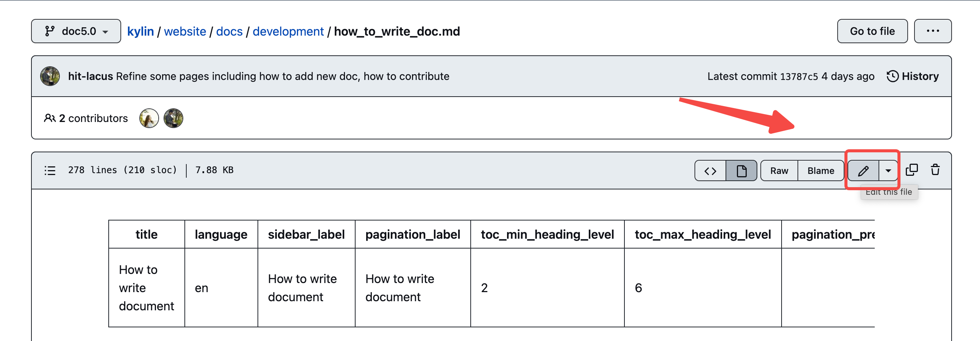The image size is (980, 341).
Task: Toggle the source code view icon
Action: click(x=710, y=170)
